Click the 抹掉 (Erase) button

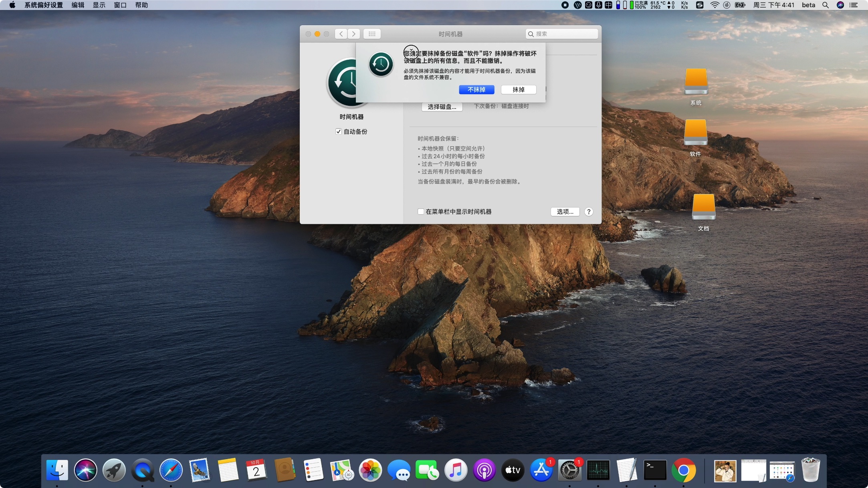coord(519,90)
